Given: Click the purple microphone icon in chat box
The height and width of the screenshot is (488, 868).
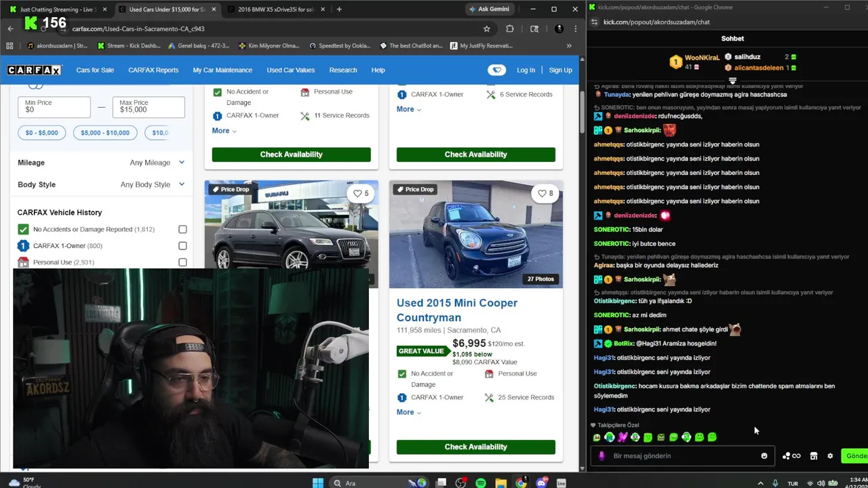Looking at the screenshot, I should tap(601, 456).
